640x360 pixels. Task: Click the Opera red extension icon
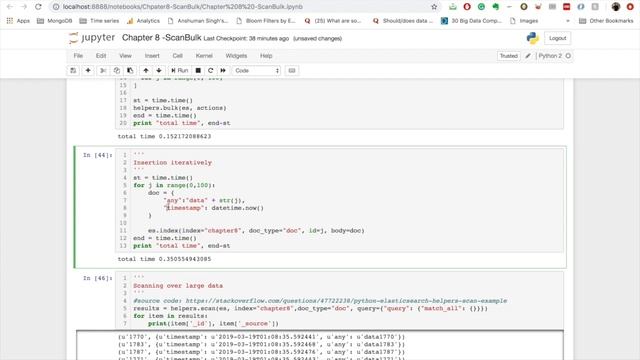pos(467,7)
